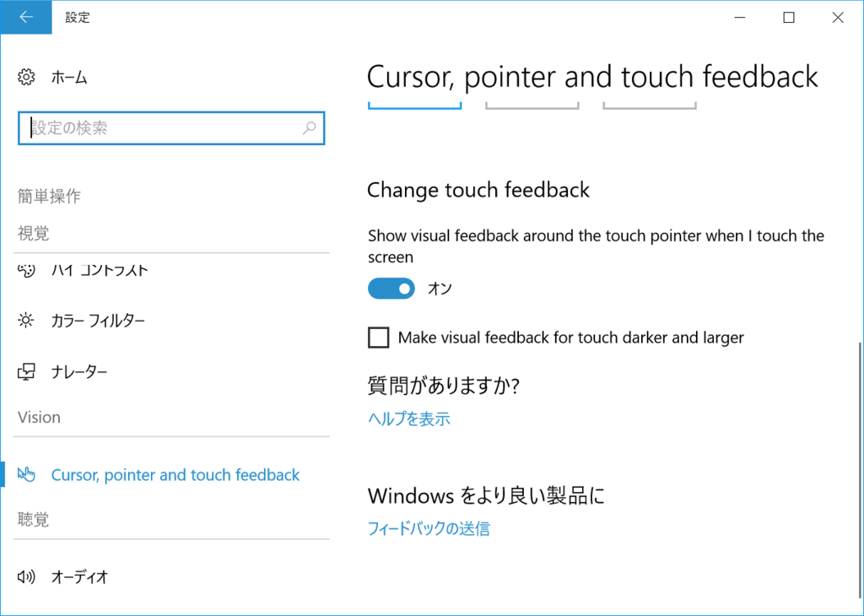Open オーディオ settings
864x616 pixels.
pyautogui.click(x=79, y=577)
